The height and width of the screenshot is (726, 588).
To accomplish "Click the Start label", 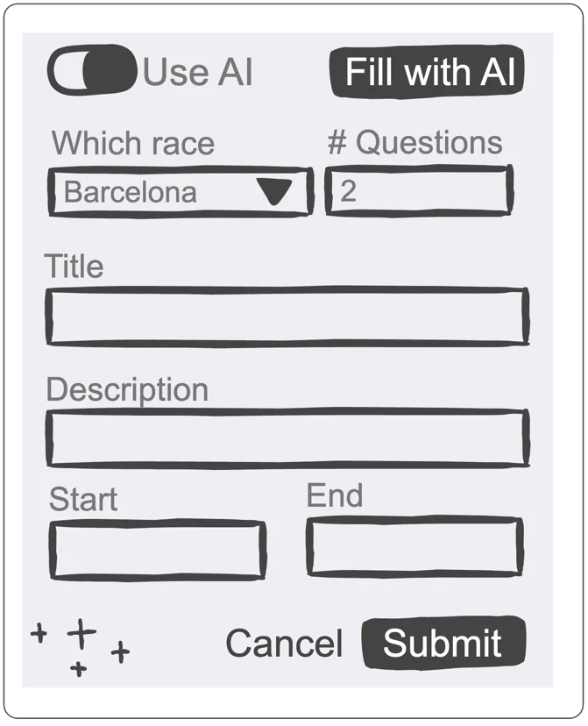I will tap(83, 499).
